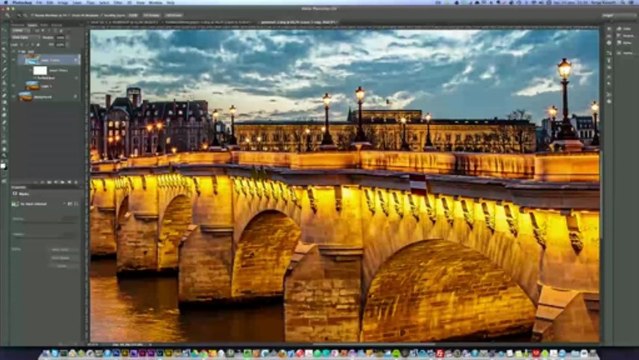Open the Styles panel from the right dock
Image resolution: width=639 pixels, height=360 pixels.
(623, 43)
